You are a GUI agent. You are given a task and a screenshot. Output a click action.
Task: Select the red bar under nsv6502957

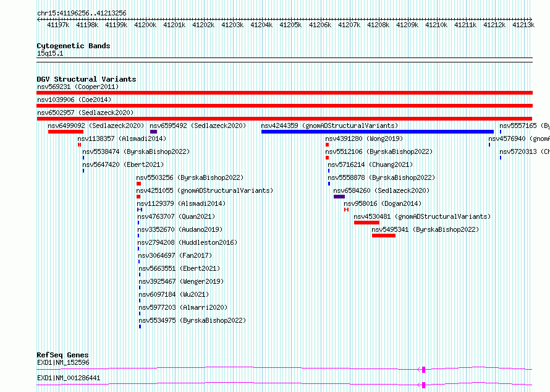click(284, 119)
